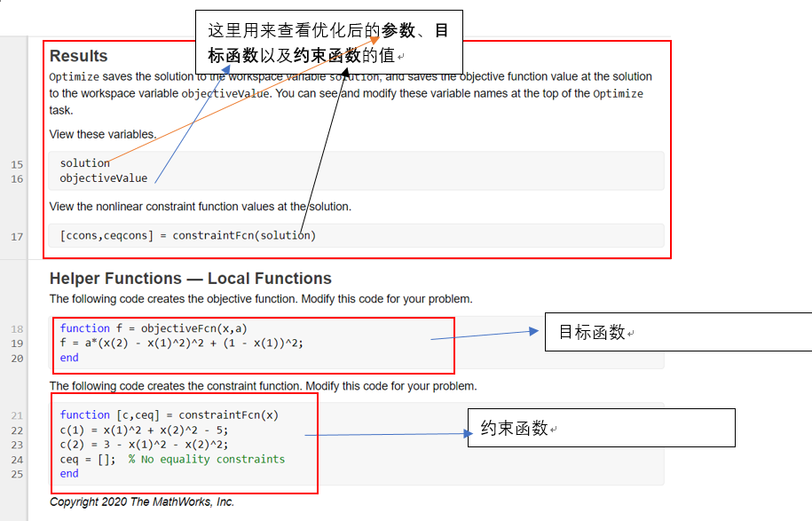Click sentence 'The following code creates the objective function'
Image resolution: width=812 pixels, height=521 pixels.
tap(261, 299)
